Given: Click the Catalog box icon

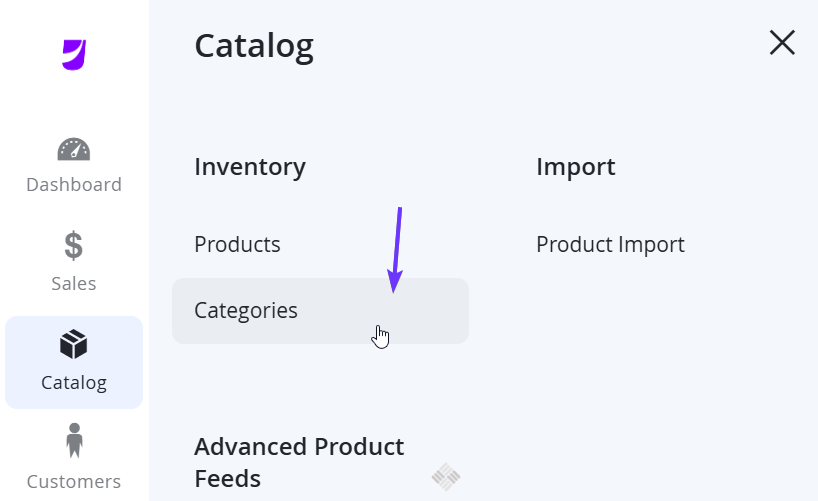Looking at the screenshot, I should click(x=74, y=344).
